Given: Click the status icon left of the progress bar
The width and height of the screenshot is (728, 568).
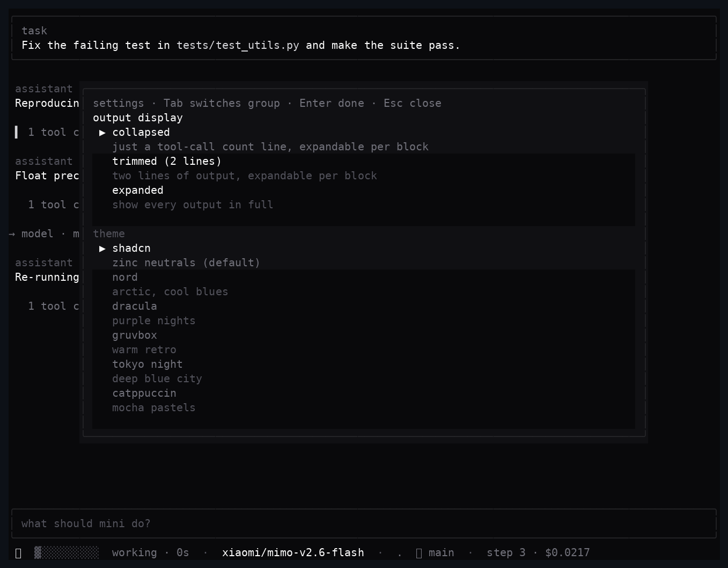Looking at the screenshot, I should [x=18, y=553].
